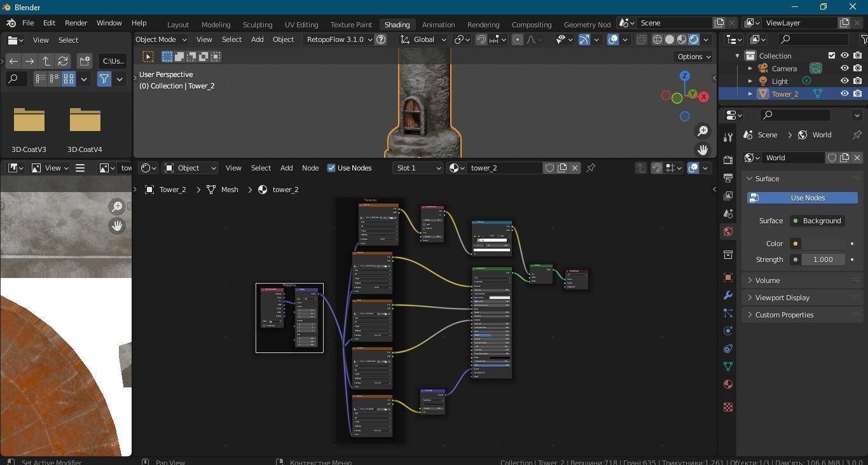Open the Render menu
The height and width of the screenshot is (465, 868).
coord(76,23)
